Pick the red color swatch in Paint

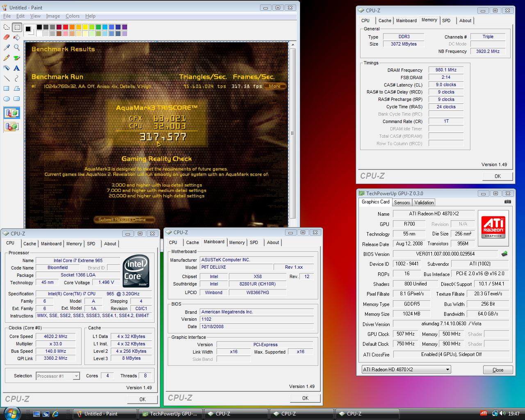point(65,27)
